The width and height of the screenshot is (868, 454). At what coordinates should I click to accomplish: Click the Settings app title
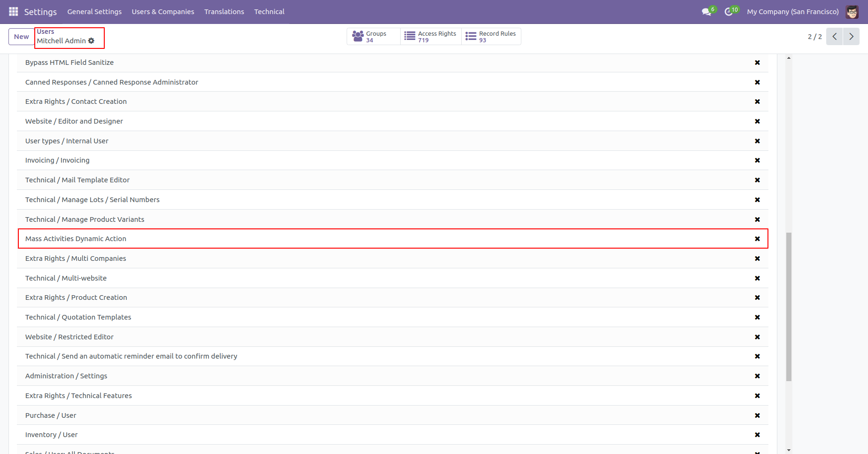pos(40,12)
